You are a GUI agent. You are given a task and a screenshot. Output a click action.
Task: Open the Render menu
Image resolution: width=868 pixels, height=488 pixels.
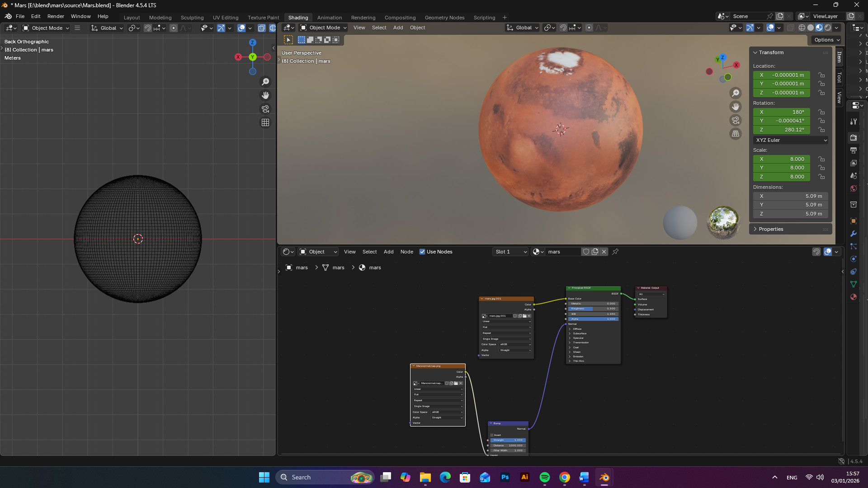pyautogui.click(x=56, y=16)
